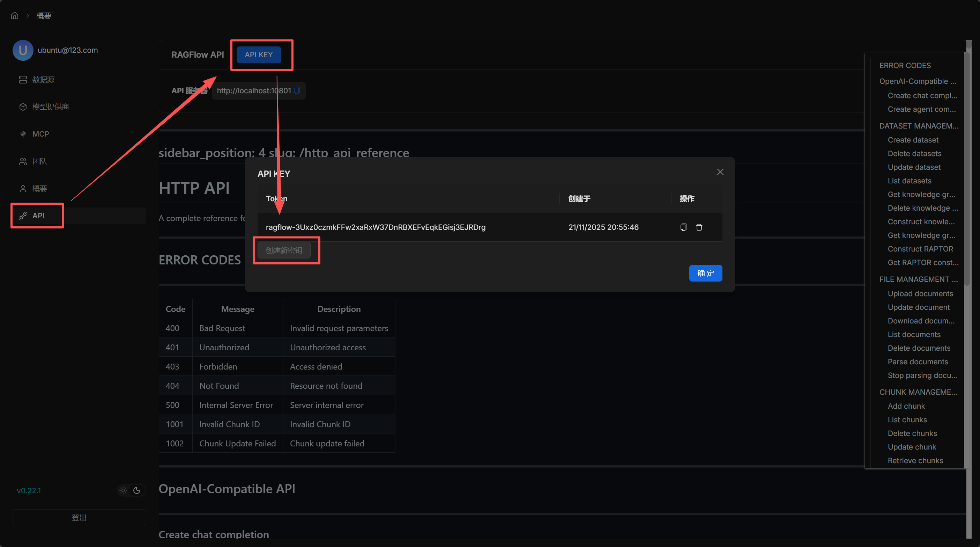
Task: Click the home icon in breadcrumb
Action: pos(14,16)
